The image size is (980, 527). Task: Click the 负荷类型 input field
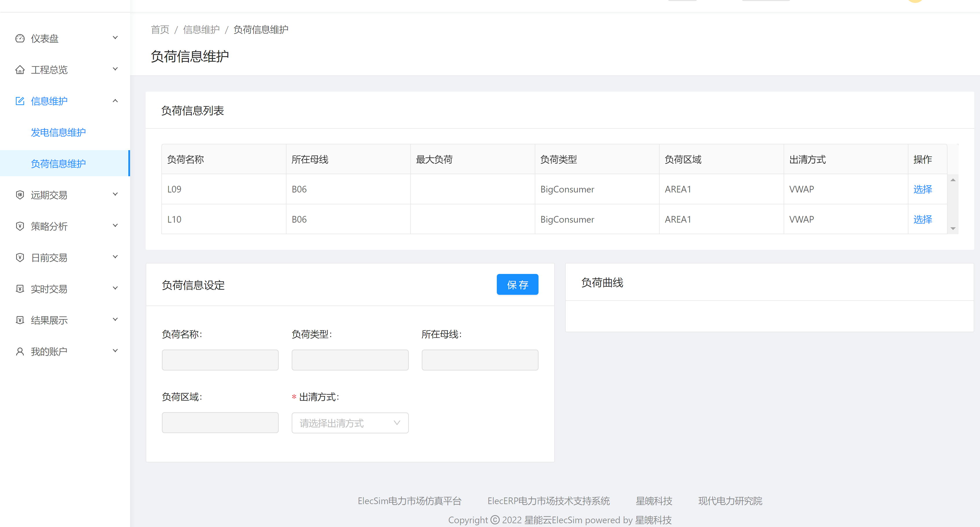[350, 360]
